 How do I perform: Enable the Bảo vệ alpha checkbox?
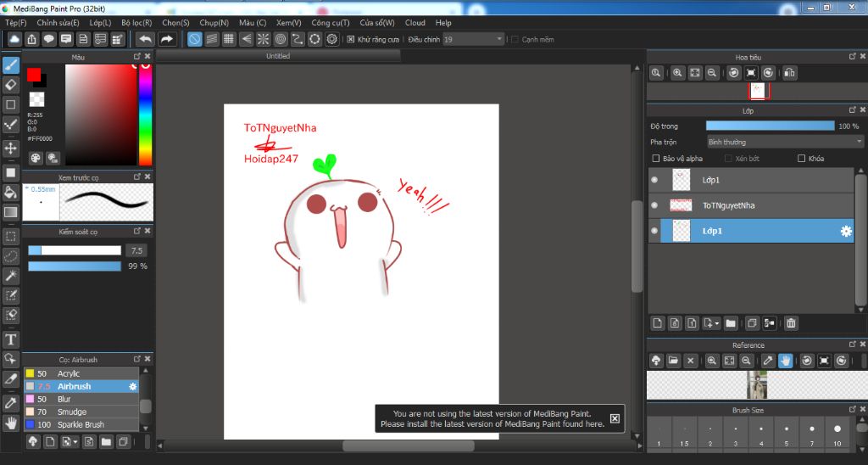[x=656, y=159]
